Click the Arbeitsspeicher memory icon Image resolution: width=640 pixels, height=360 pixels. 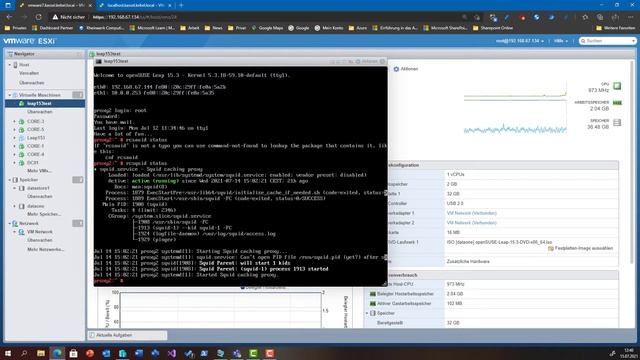point(617,103)
